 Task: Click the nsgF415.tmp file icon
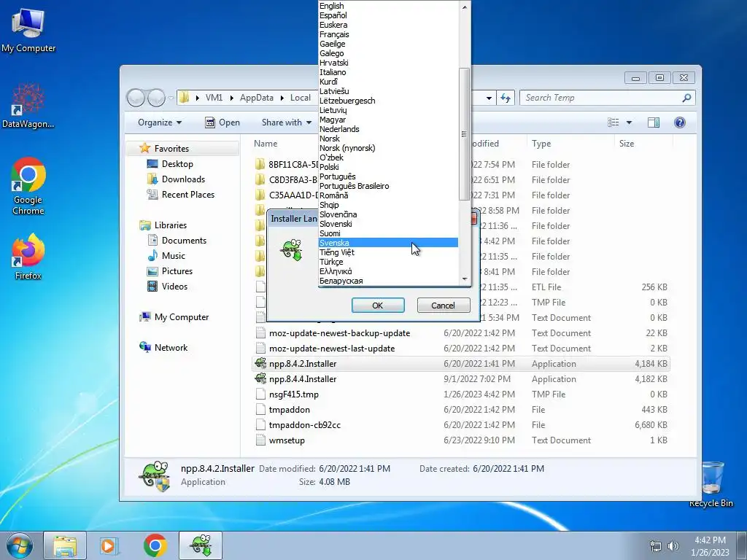click(x=260, y=394)
